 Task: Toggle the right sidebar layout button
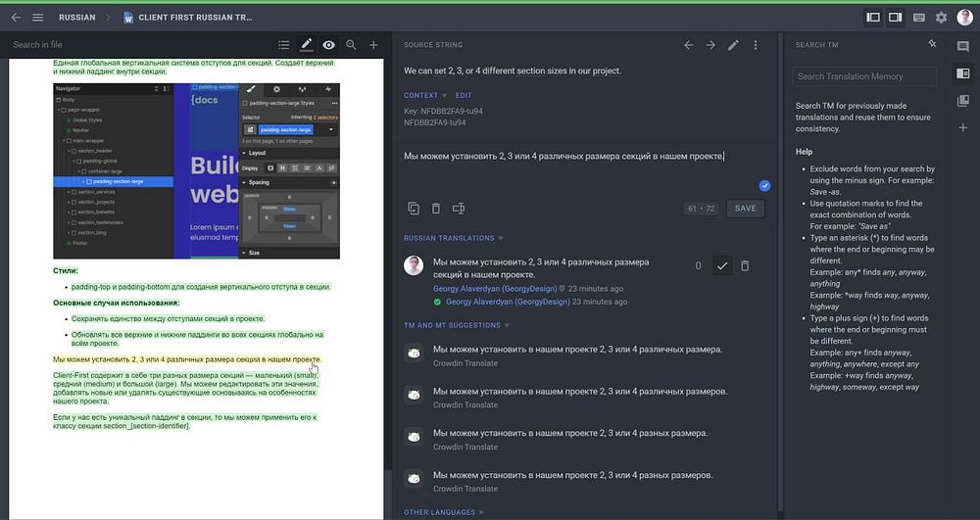pos(895,18)
